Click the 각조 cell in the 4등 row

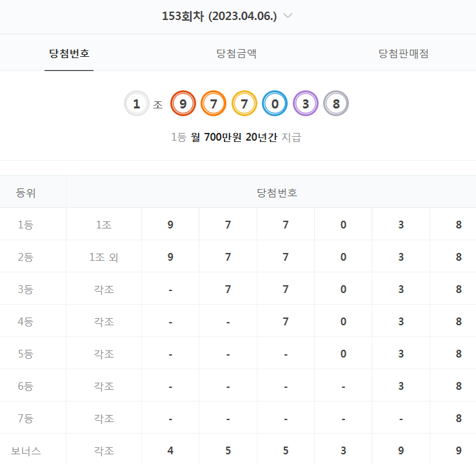[x=104, y=321]
